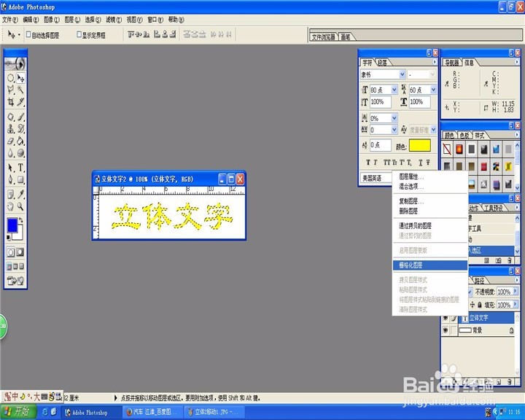Viewport: 525px width, 420px height.
Task: Toggle visibility eye of 背景 layer
Action: click(x=446, y=330)
